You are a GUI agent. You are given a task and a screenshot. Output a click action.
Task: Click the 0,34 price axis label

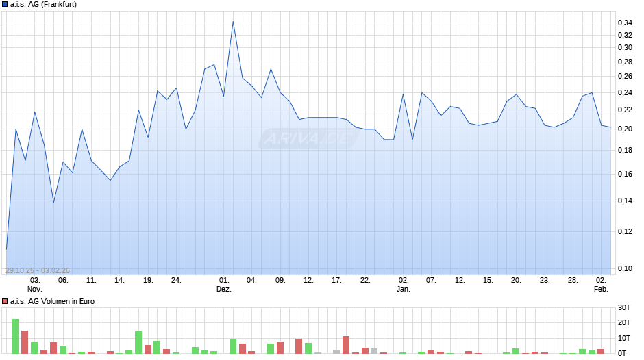[625, 23]
